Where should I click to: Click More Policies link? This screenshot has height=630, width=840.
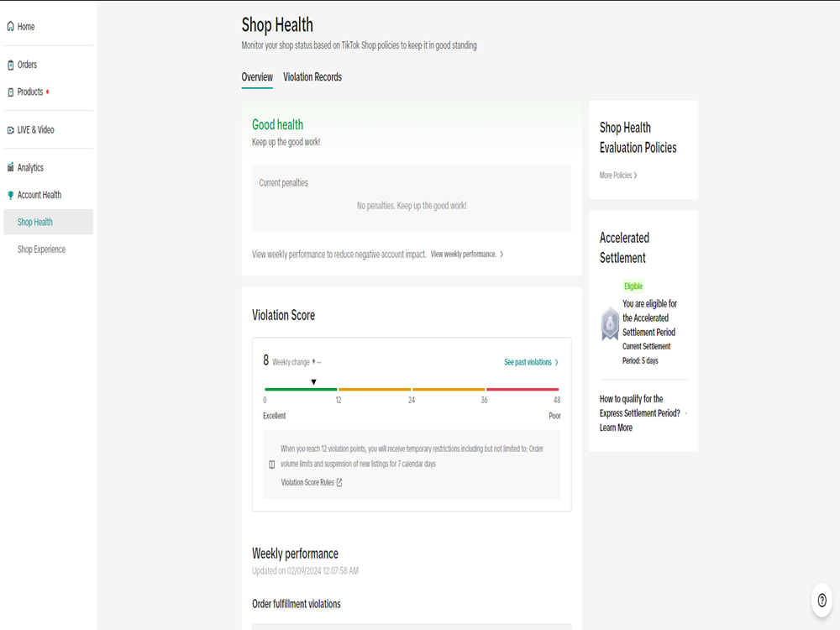(616, 176)
